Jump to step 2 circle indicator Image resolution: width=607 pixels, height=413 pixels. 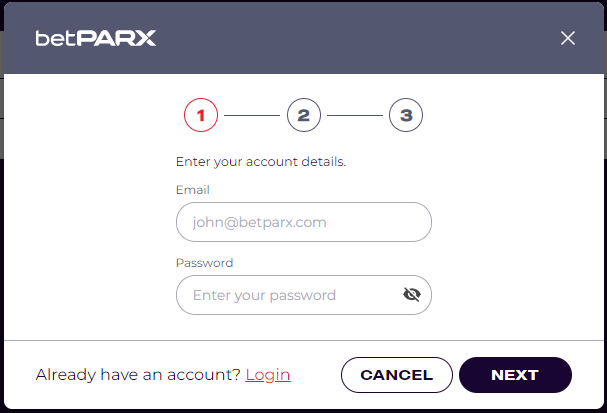click(304, 115)
